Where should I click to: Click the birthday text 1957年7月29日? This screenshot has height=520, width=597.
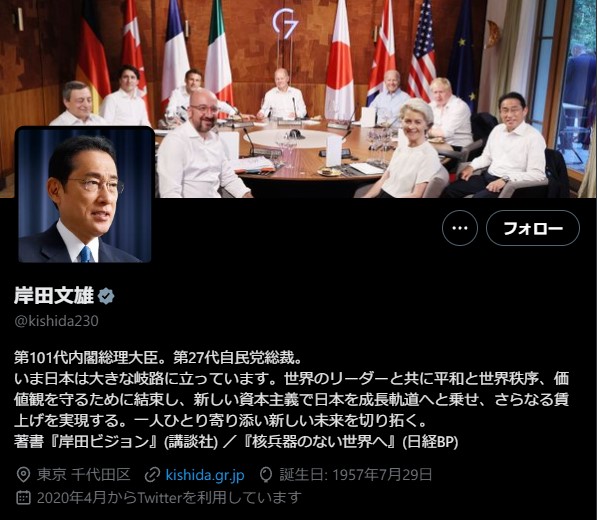coord(382,475)
